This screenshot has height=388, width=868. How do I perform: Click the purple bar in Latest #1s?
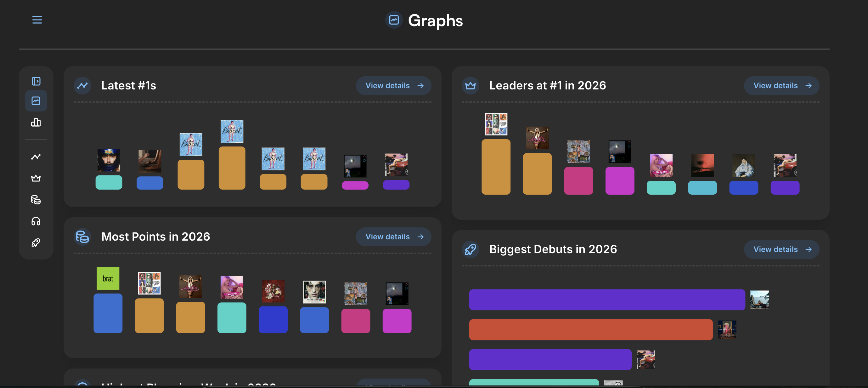pos(396,185)
